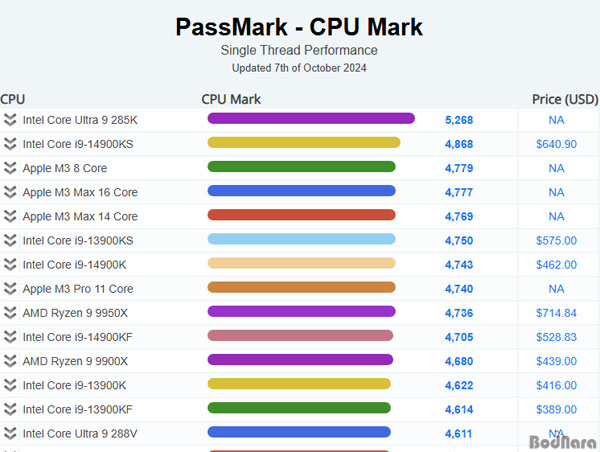Open the AMD Ryzen 9 9950X link
Viewport: 600px width, 452px height.
click(75, 313)
